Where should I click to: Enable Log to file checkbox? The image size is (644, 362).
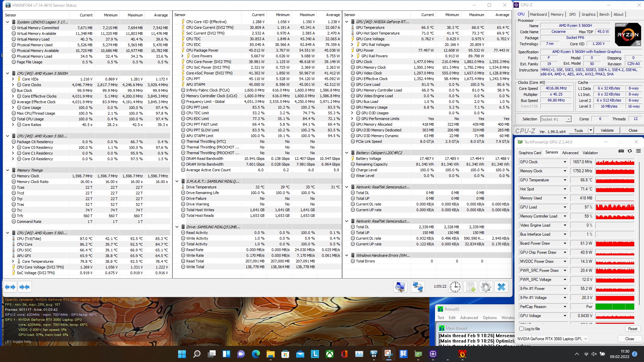pyautogui.click(x=522, y=329)
